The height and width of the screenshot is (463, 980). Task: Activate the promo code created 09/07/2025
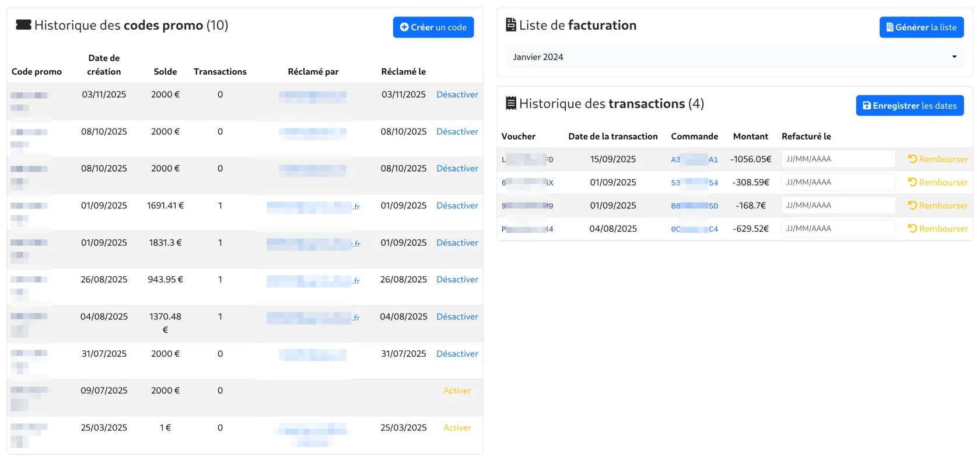click(x=457, y=391)
